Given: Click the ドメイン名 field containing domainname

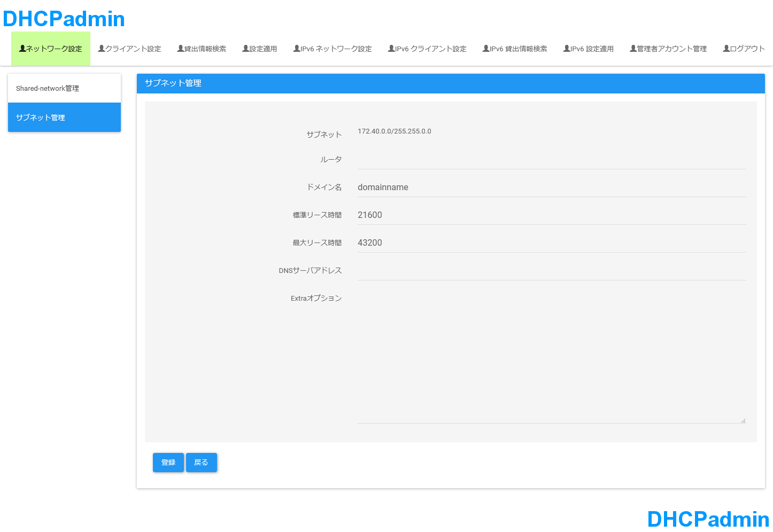Looking at the screenshot, I should point(551,187).
